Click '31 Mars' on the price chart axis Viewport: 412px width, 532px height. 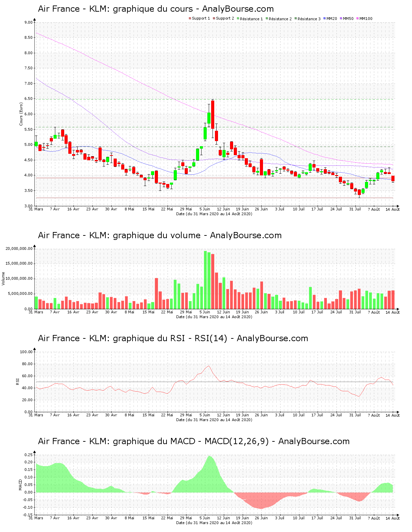(36, 209)
